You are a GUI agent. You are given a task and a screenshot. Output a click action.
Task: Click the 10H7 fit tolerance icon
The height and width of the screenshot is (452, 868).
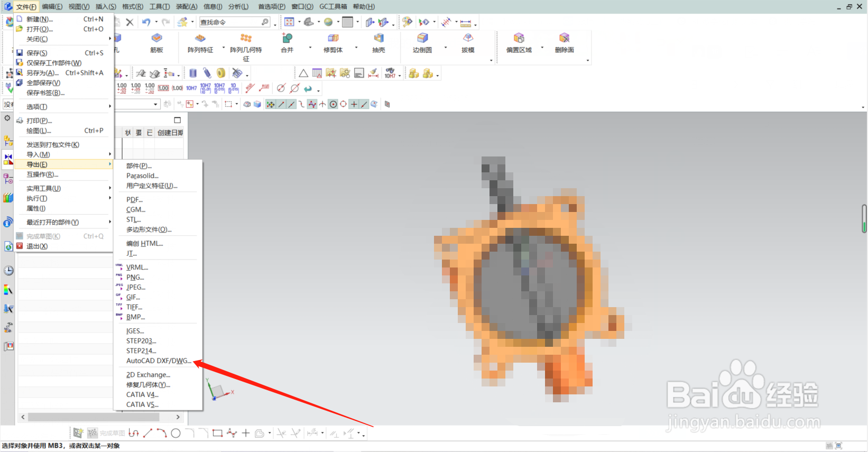[191, 88]
